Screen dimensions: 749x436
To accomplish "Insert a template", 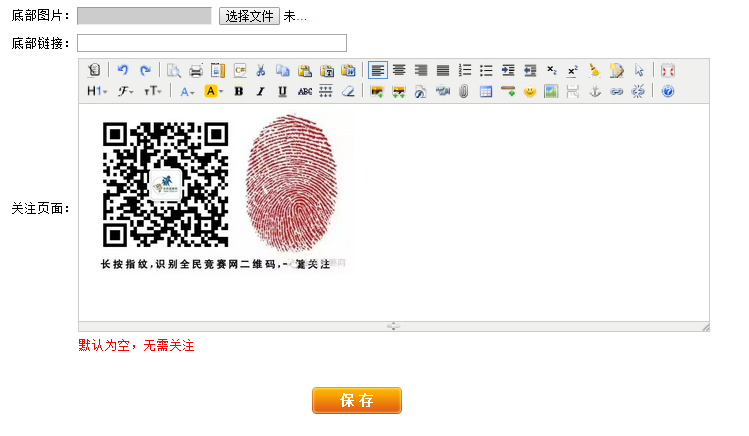I will click(218, 70).
